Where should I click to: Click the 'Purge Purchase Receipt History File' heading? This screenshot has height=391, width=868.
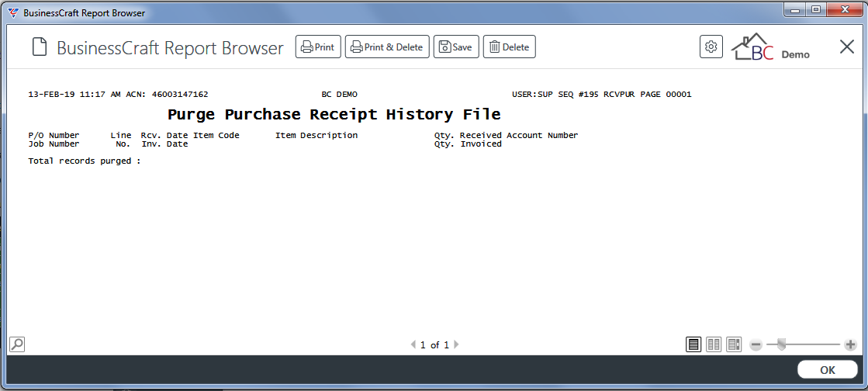[334, 115]
